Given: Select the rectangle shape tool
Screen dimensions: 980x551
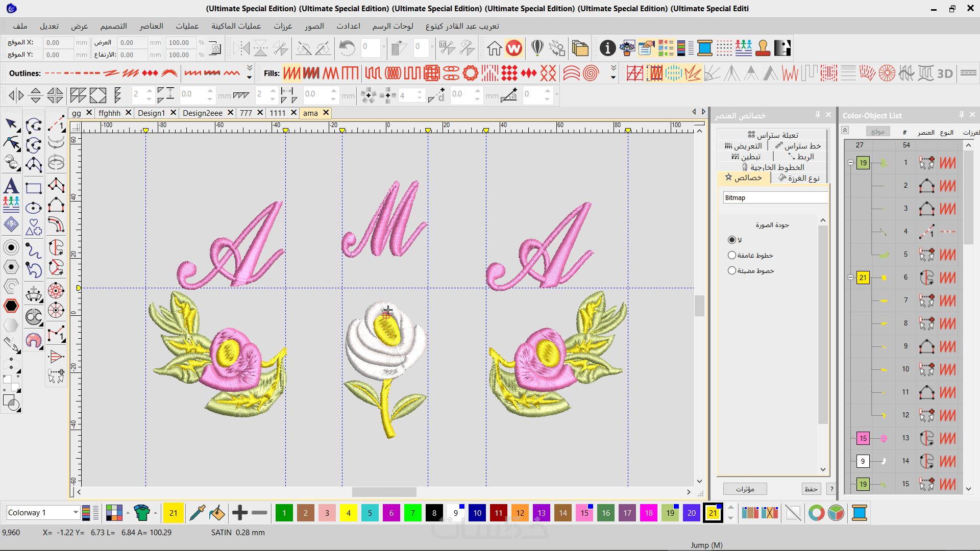Looking at the screenshot, I should [x=34, y=188].
